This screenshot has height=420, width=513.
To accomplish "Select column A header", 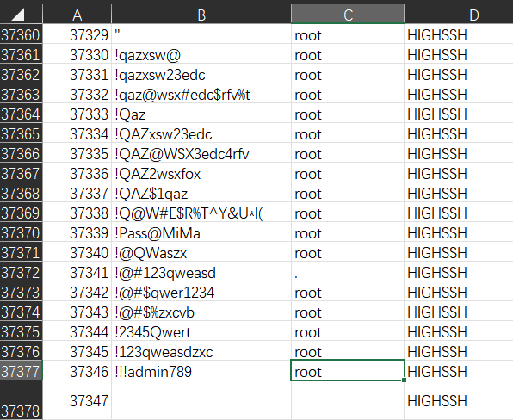I will [x=77, y=15].
